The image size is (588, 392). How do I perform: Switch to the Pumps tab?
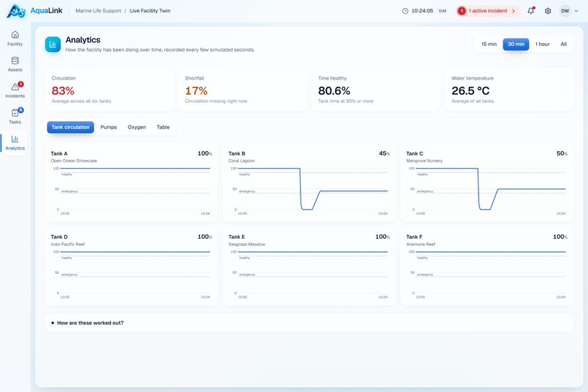coord(109,127)
